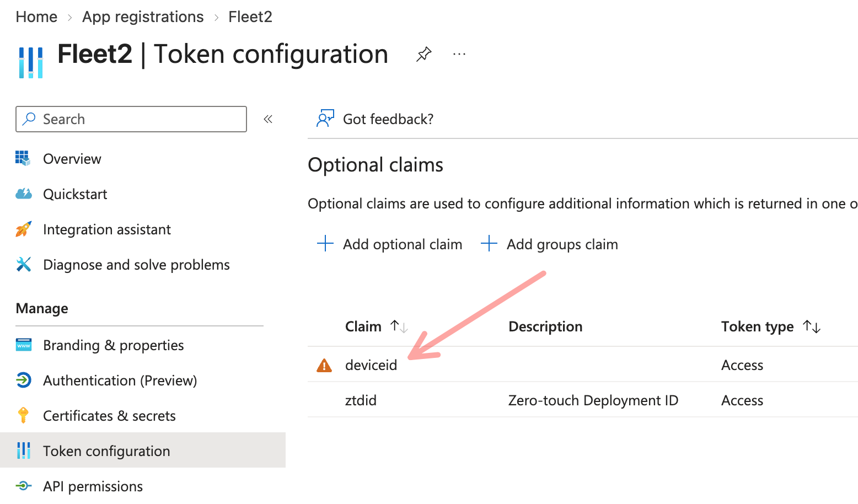Click the Overview grid icon
This screenshot has width=858, height=504.
point(23,158)
